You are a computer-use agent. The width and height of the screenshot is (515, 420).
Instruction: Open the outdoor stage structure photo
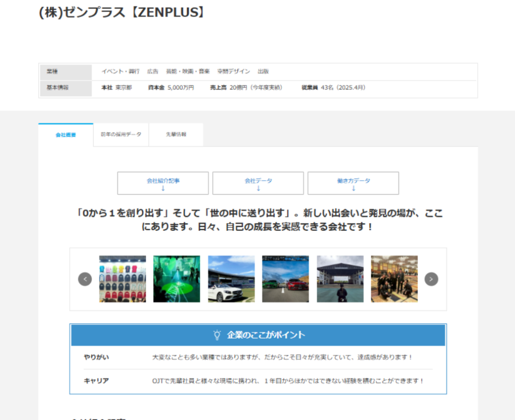tap(340, 279)
